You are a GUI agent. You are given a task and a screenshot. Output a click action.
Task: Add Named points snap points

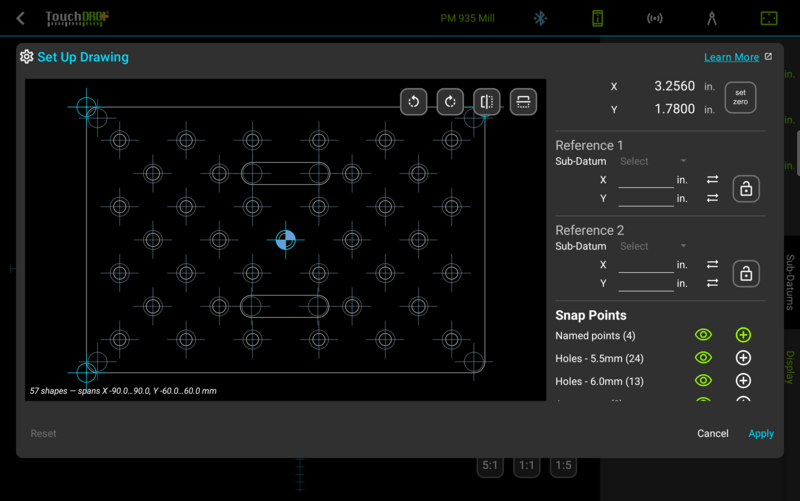click(x=743, y=335)
